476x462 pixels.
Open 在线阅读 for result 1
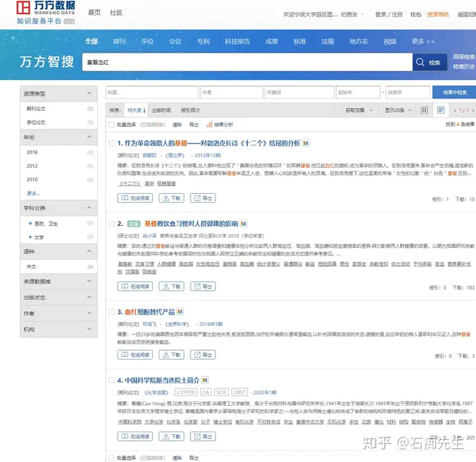[135, 198]
